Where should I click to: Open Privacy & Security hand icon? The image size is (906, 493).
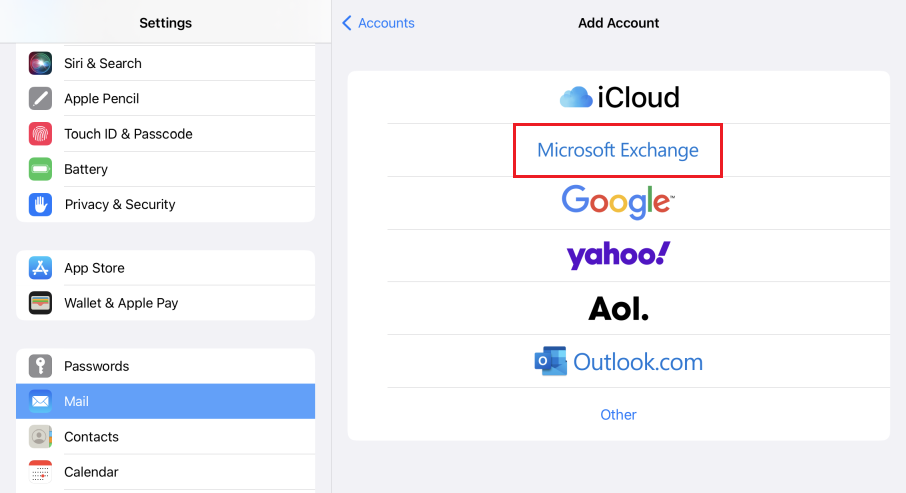40,204
